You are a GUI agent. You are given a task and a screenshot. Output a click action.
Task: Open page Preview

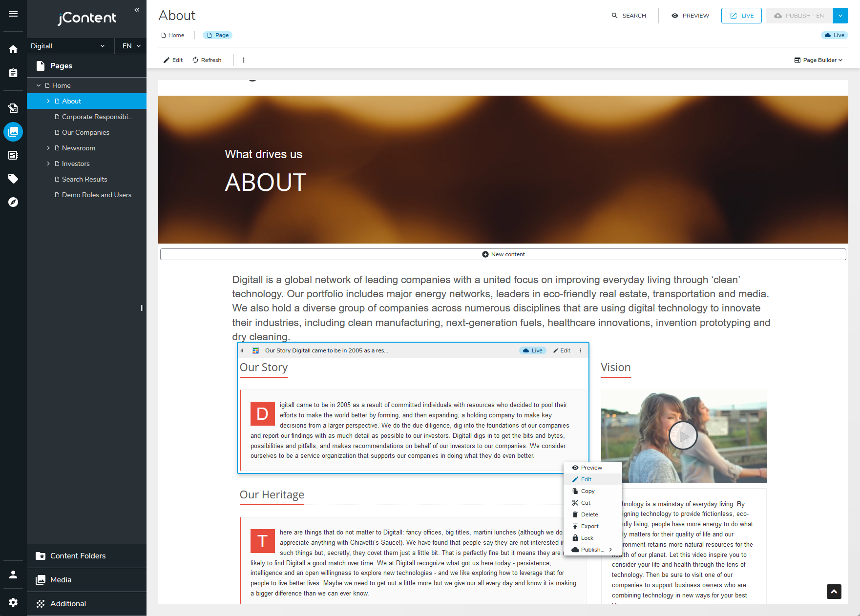691,16
